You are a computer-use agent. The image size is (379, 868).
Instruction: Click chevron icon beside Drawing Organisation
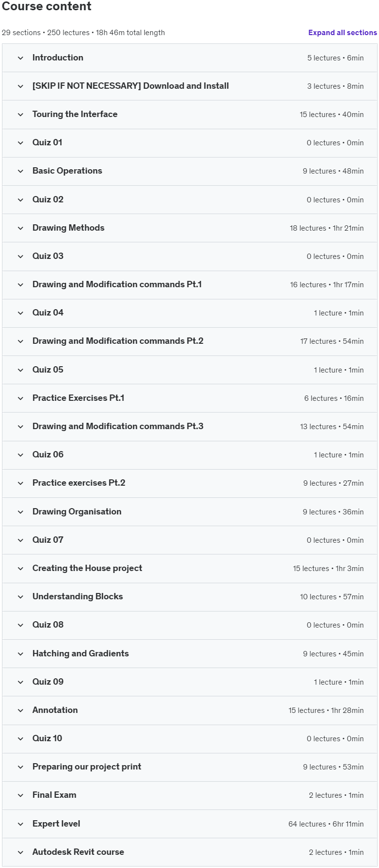pos(20,512)
